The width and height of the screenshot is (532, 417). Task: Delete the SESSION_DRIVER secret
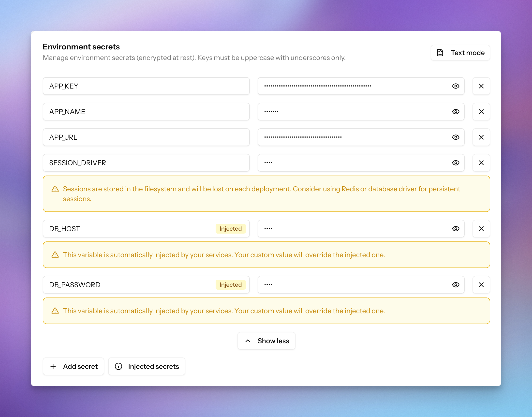point(481,163)
